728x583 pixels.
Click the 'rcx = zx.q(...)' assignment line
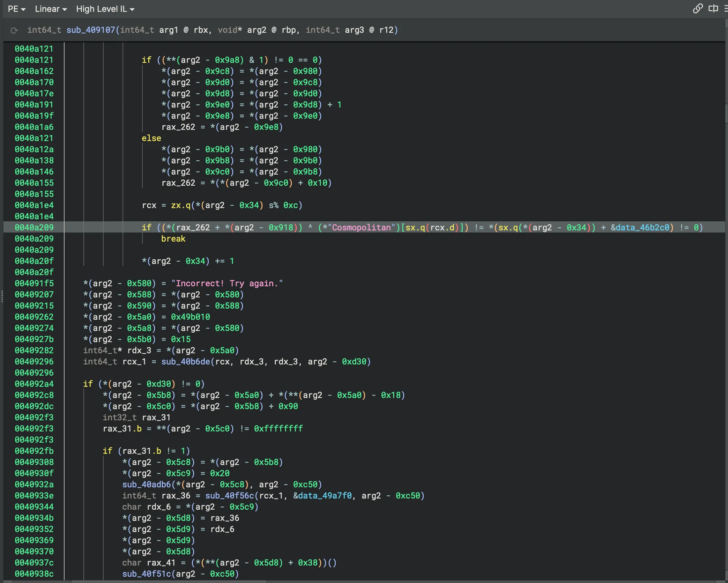click(222, 205)
